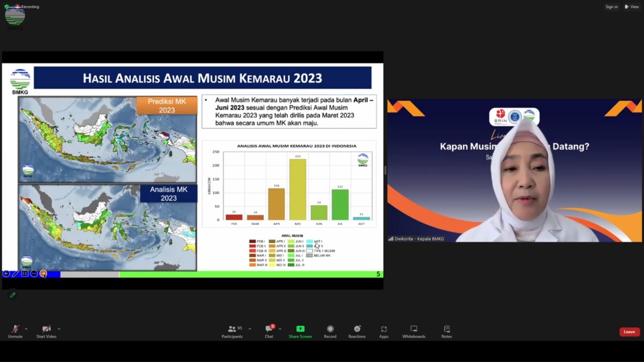Click the green annotate pencil icon

(13, 295)
